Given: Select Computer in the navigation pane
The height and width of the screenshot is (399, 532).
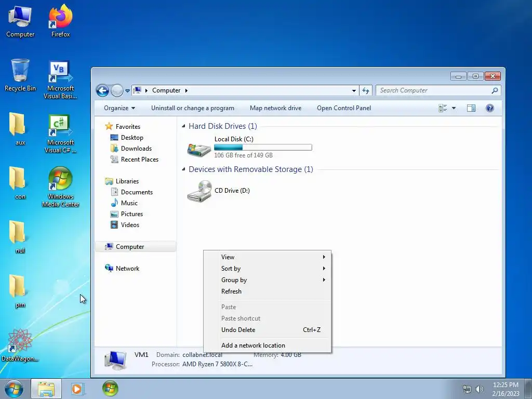Looking at the screenshot, I should [x=136, y=247].
